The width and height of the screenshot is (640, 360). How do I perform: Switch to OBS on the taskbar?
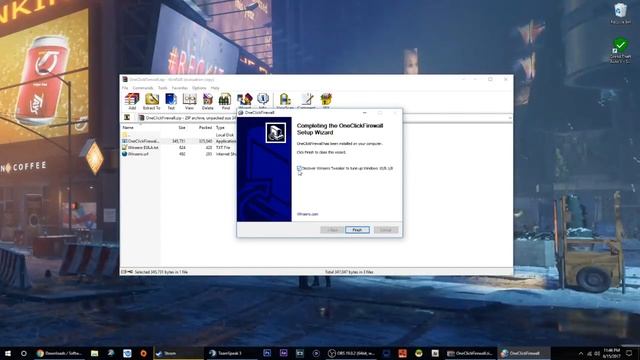pyautogui.click(x=352, y=353)
